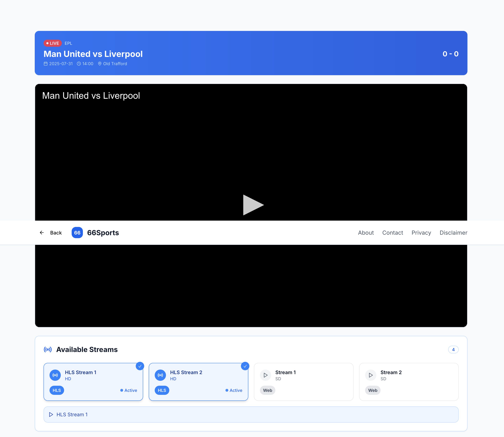Click the HLS Stream 1 broadcast icon
The image size is (504, 437).
click(55, 375)
